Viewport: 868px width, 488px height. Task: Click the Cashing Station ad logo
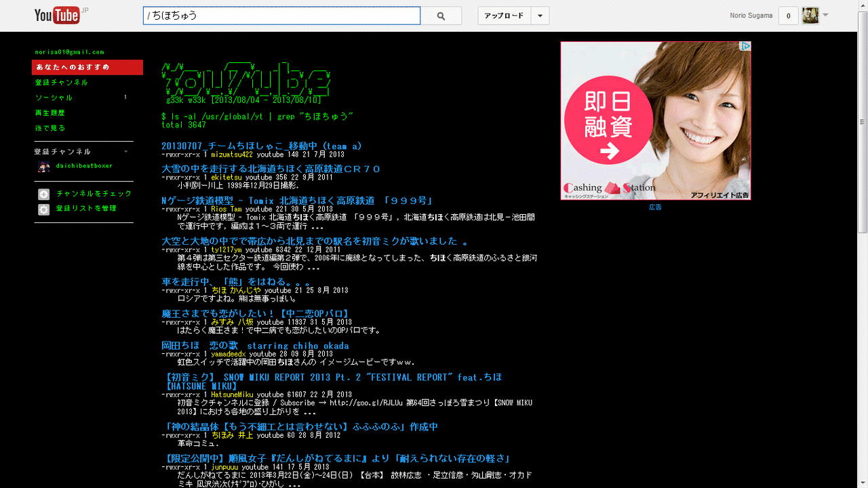609,188
